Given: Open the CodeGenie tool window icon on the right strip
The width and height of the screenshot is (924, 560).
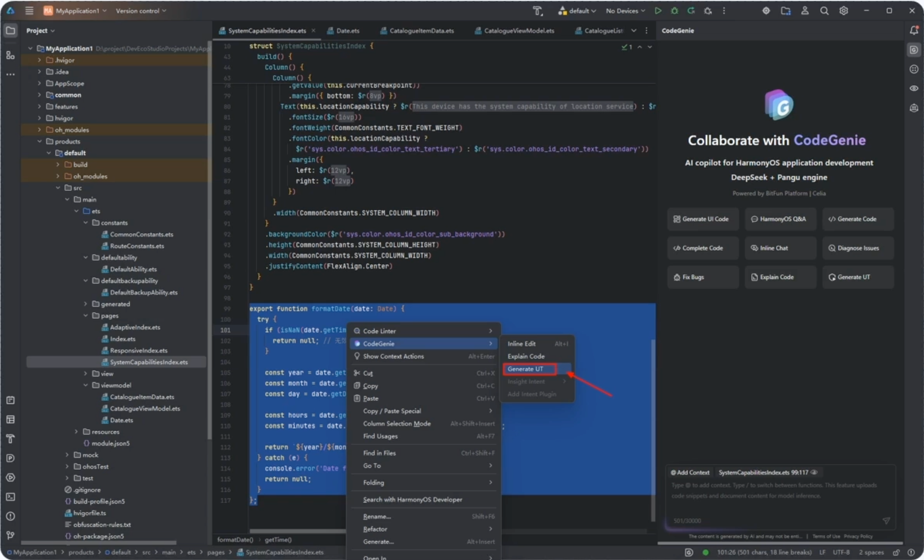Looking at the screenshot, I should (x=914, y=50).
